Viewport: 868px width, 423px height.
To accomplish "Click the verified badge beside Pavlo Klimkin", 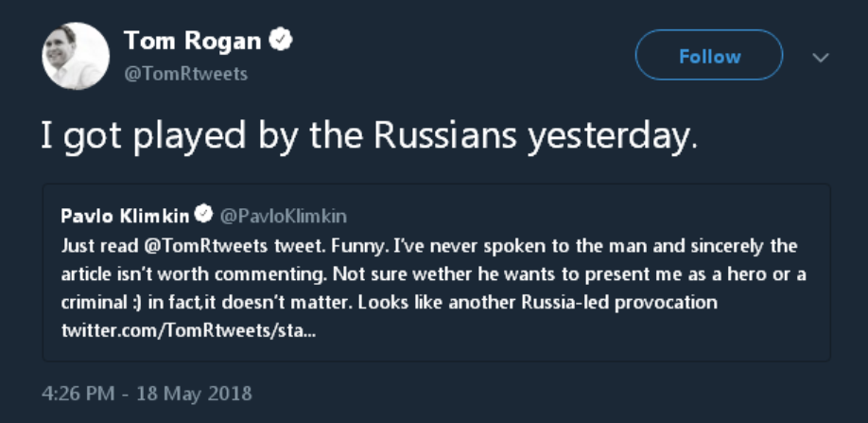I will 202,216.
